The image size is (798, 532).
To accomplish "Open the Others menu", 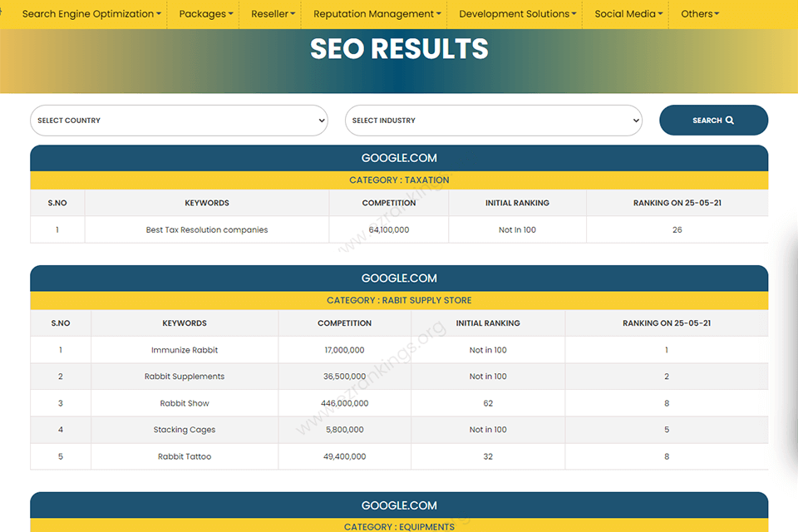I will [x=700, y=14].
